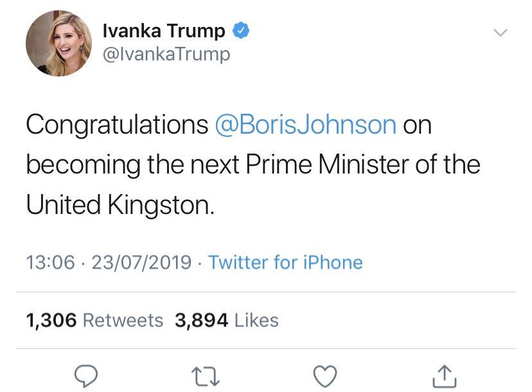Click the 3,894 like count number

pos(202,320)
